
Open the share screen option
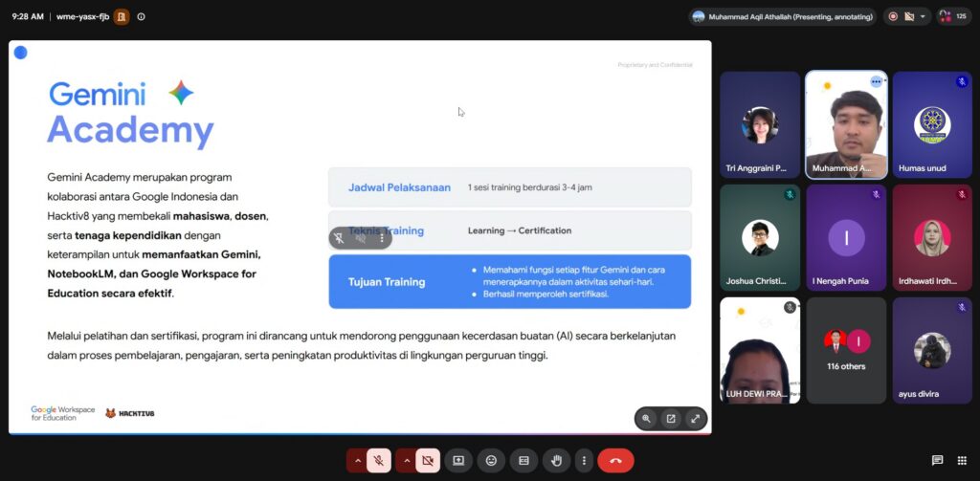tap(458, 461)
